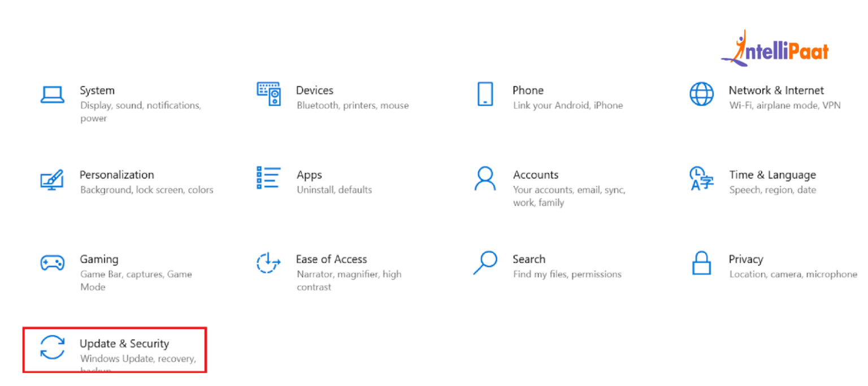Click the Gaming controller icon
Viewport: 868px width, 386px height.
pos(52,263)
